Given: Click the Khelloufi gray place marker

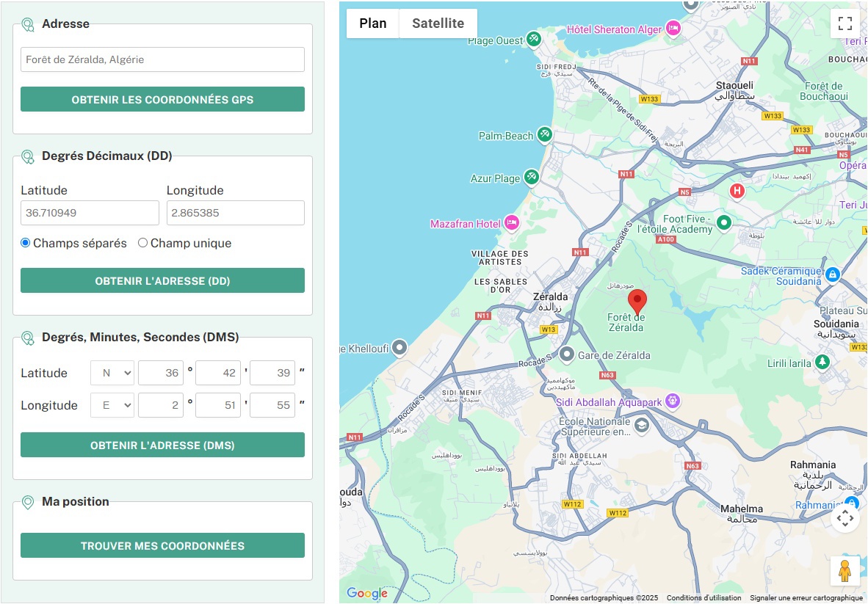Looking at the screenshot, I should [399, 348].
